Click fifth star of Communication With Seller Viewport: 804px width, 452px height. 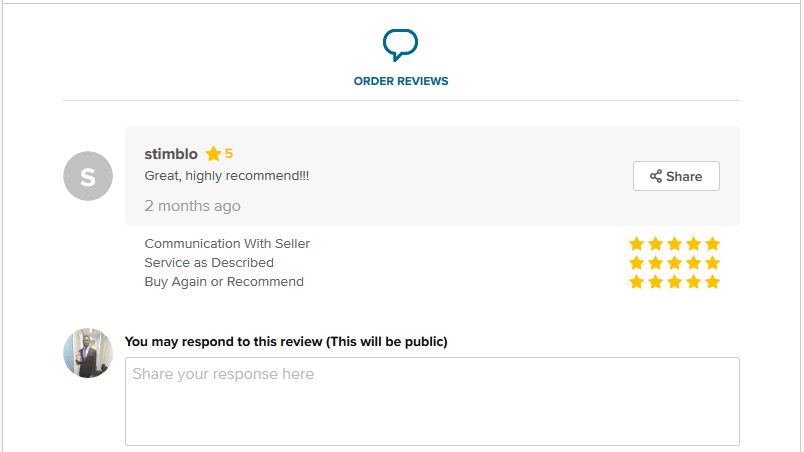(712, 243)
